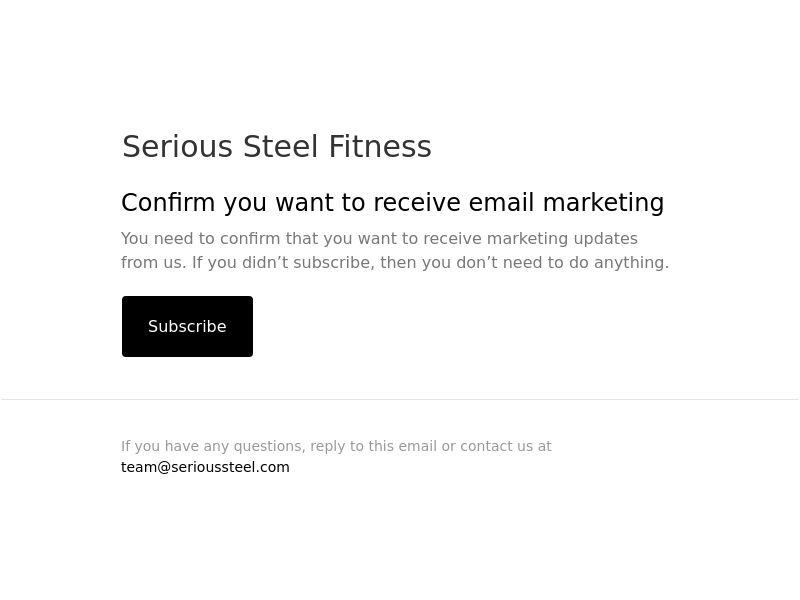This screenshot has width=800, height=600.
Task: Click the 'If you didn't subscribe' sentence
Action: pyautogui.click(x=430, y=262)
